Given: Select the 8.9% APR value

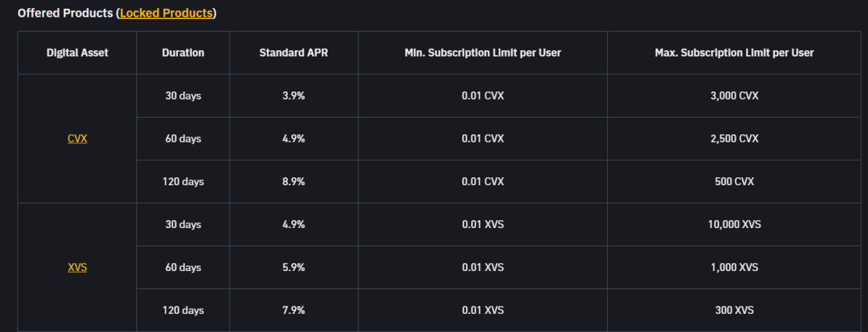Looking at the screenshot, I should click(294, 182).
